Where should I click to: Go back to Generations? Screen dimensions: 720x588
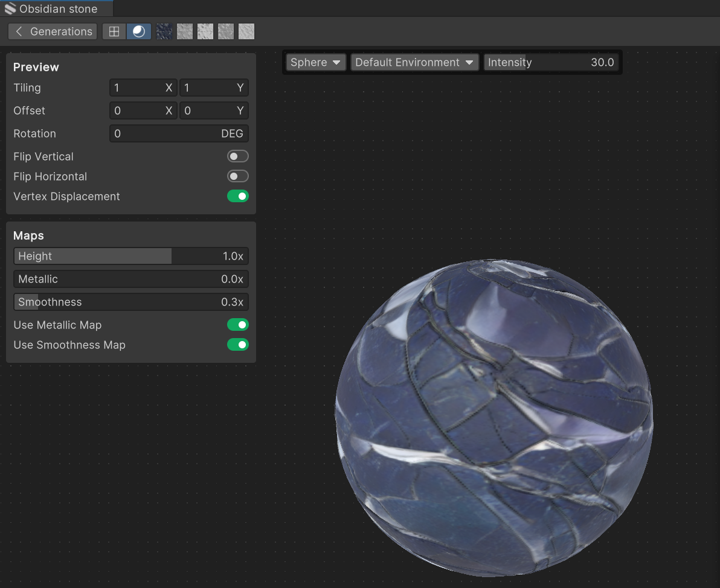pyautogui.click(x=53, y=31)
